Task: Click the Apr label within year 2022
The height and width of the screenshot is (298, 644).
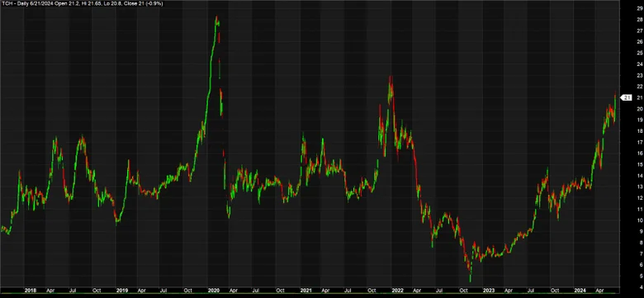Action: tap(417, 291)
